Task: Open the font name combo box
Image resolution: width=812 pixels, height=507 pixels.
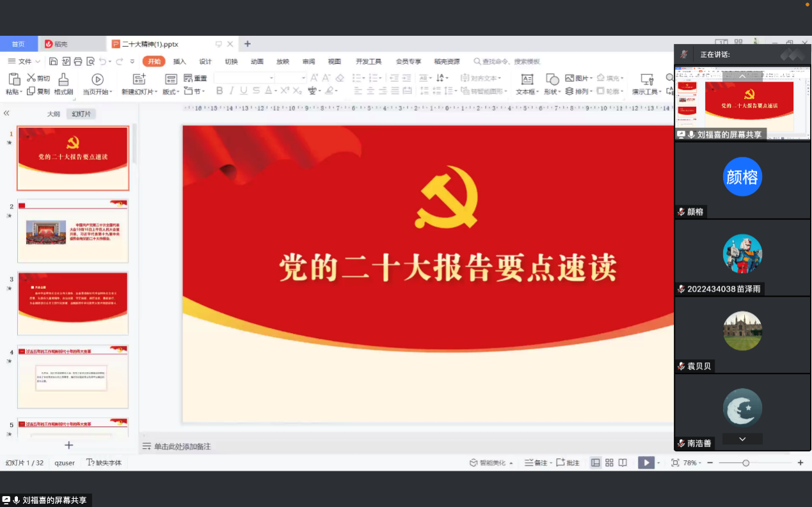Action: [244, 78]
